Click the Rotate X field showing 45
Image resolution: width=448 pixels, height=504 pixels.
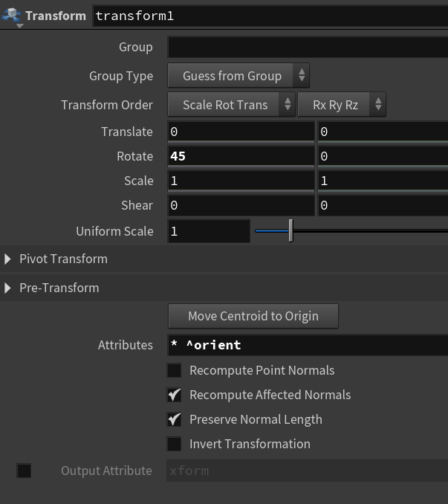click(x=241, y=156)
